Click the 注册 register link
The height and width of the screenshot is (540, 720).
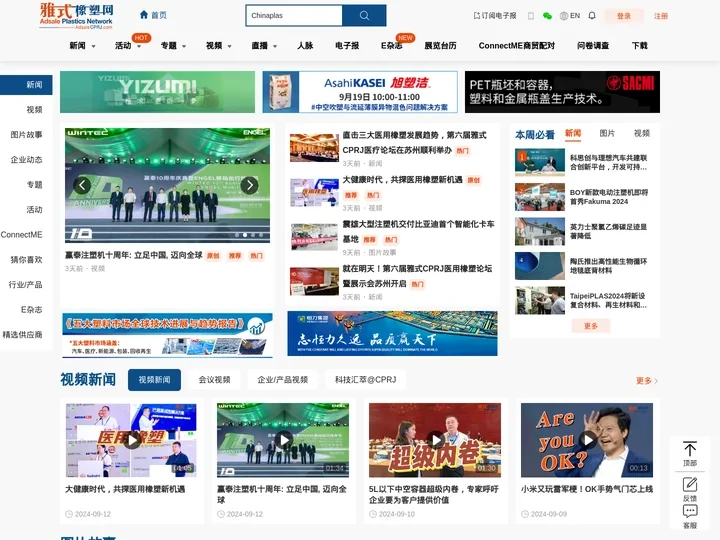tap(661, 16)
